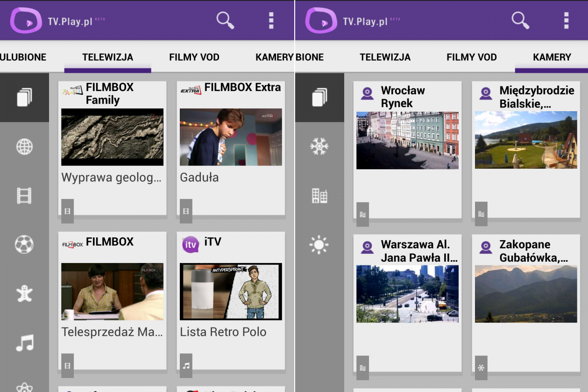Switch to ULUBIONE tab on left screen
This screenshot has height=392, width=588.
point(23,57)
